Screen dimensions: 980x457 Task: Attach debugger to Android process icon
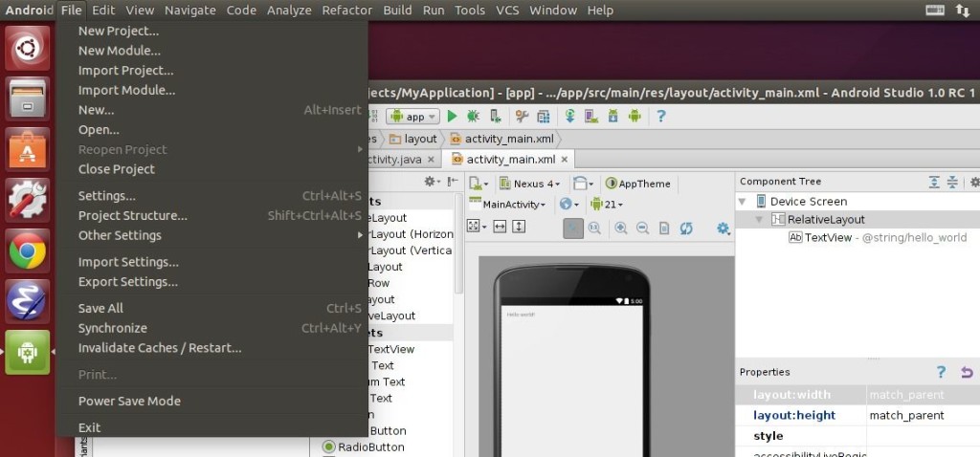tap(495, 116)
